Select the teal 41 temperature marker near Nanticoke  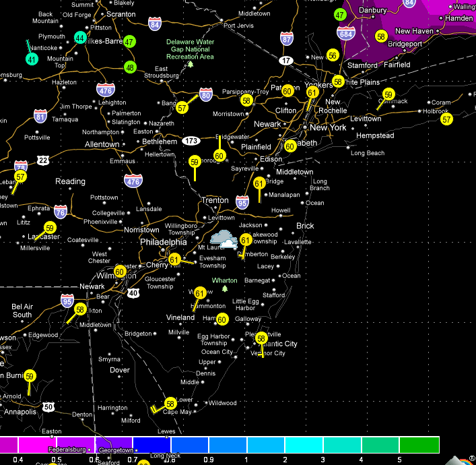[32, 59]
